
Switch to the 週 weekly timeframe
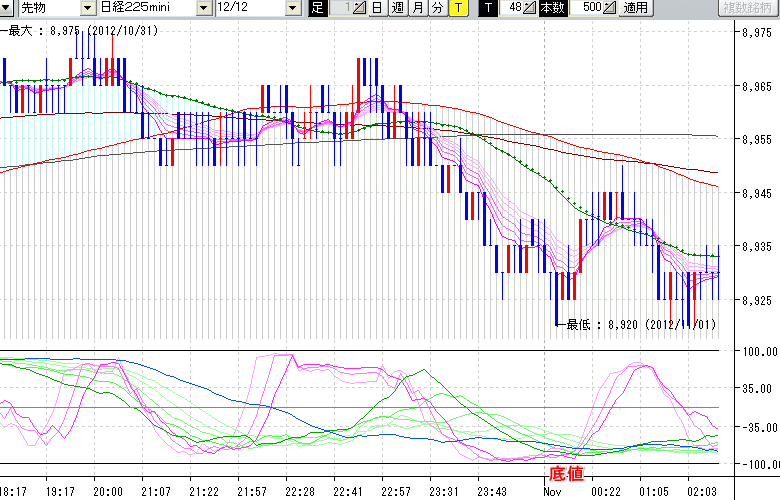pyautogui.click(x=397, y=8)
